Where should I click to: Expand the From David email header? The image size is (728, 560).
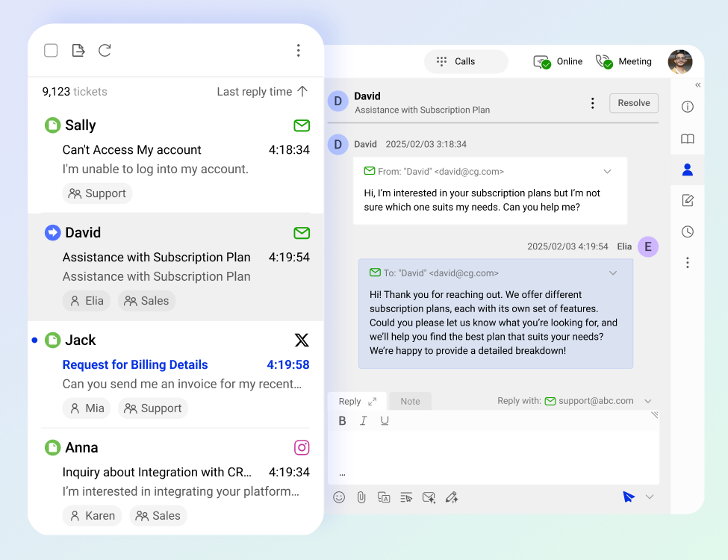607,171
